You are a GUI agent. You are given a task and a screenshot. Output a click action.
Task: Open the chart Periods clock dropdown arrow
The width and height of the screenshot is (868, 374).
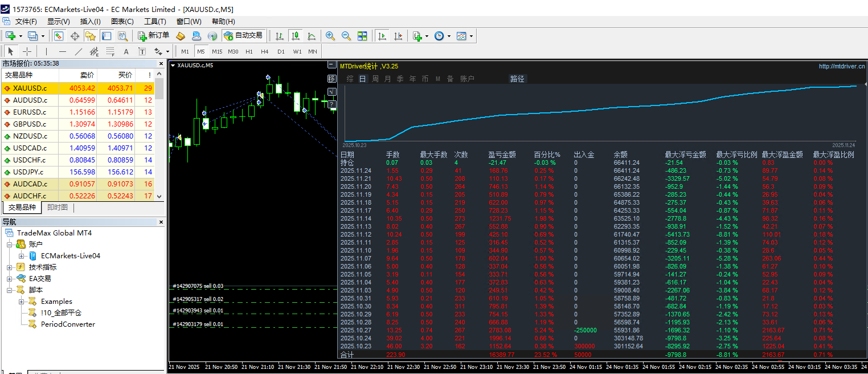(x=449, y=36)
